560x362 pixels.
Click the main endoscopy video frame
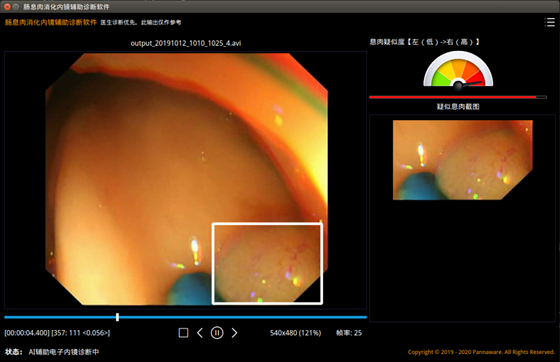(x=186, y=179)
